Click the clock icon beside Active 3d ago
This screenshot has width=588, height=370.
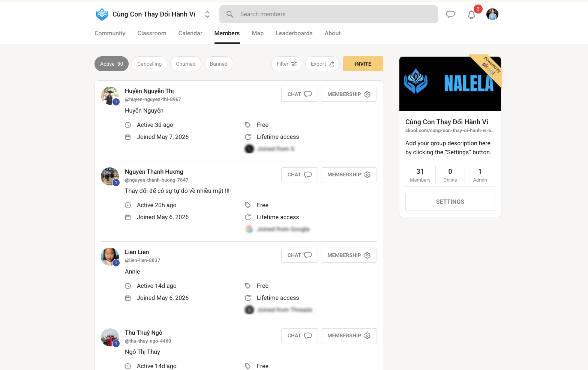[128, 125]
